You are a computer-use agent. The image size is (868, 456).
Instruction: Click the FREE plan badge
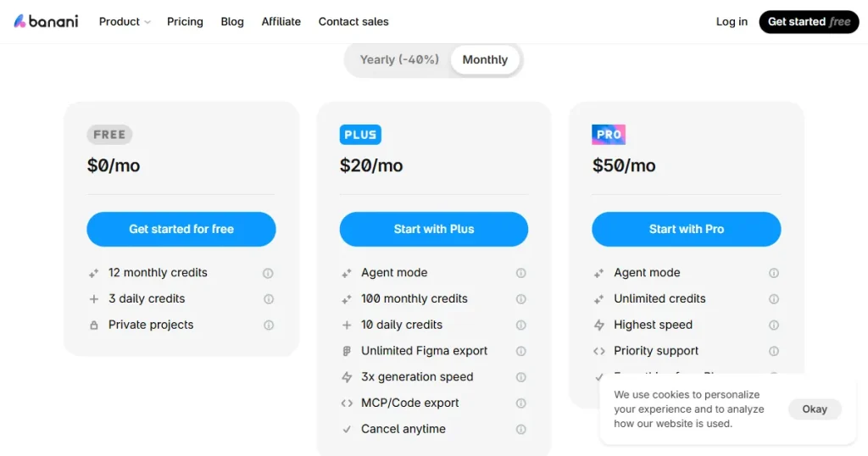tap(109, 135)
